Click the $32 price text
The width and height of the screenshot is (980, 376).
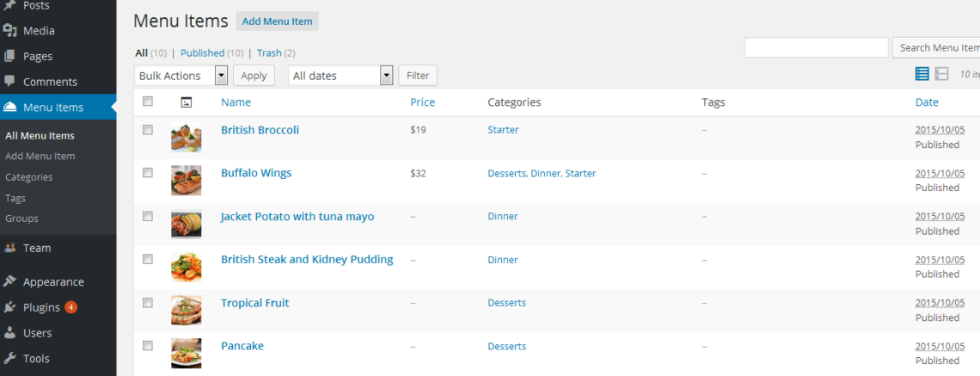click(x=418, y=173)
